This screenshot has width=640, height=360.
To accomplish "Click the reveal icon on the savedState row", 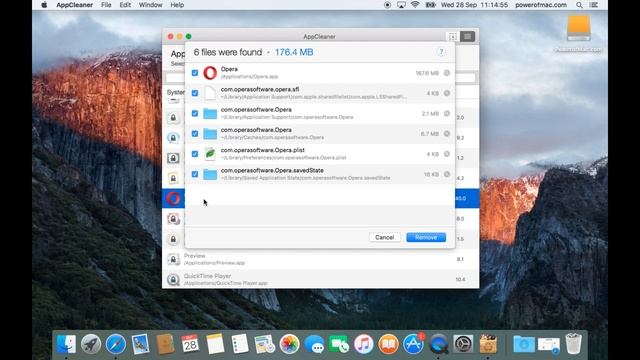I will click(x=447, y=174).
